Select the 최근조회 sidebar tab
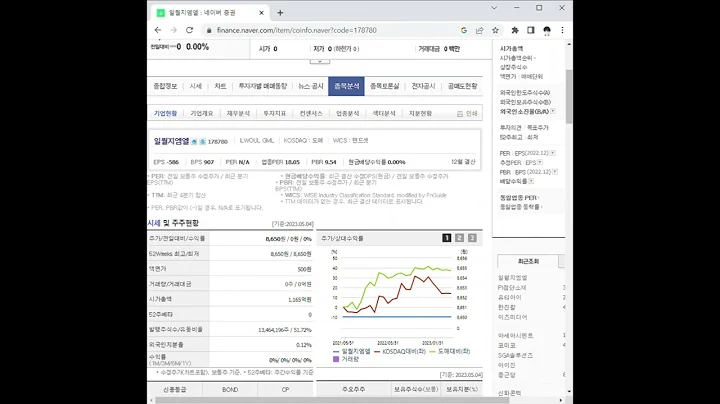This screenshot has height=404, width=720. click(x=528, y=261)
